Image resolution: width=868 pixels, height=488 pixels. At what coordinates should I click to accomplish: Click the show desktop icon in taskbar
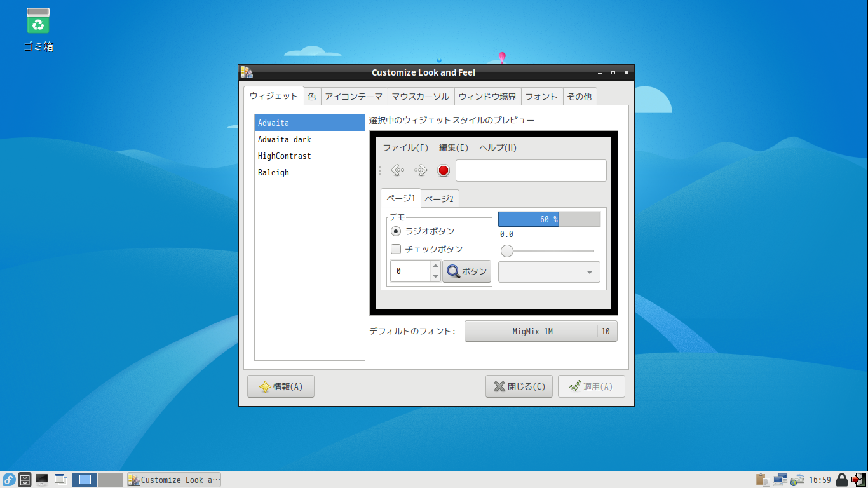pos(60,480)
